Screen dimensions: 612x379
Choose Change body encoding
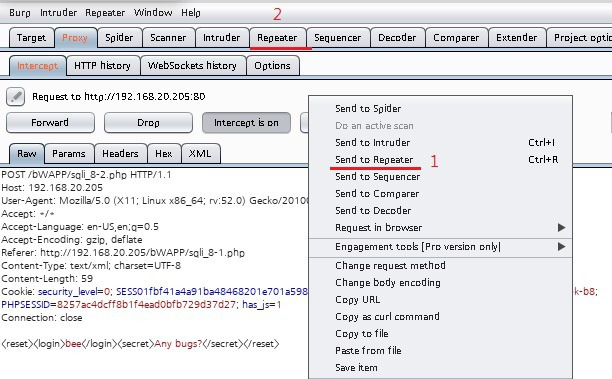pos(441,283)
